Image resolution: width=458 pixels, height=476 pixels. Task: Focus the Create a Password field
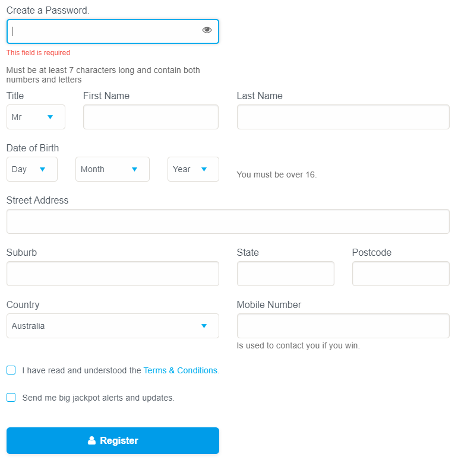[x=113, y=31]
